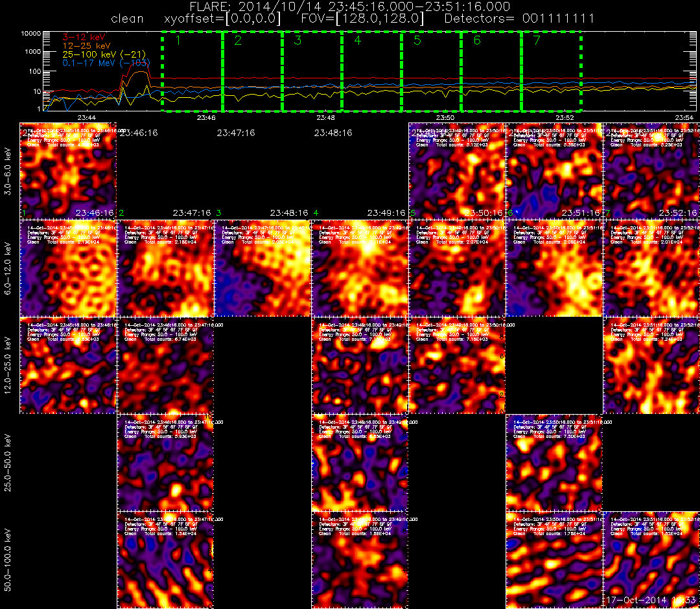Select the 6.0-12.0 keV image for interval 3
This screenshot has height=609, width=700.
click(x=262, y=268)
